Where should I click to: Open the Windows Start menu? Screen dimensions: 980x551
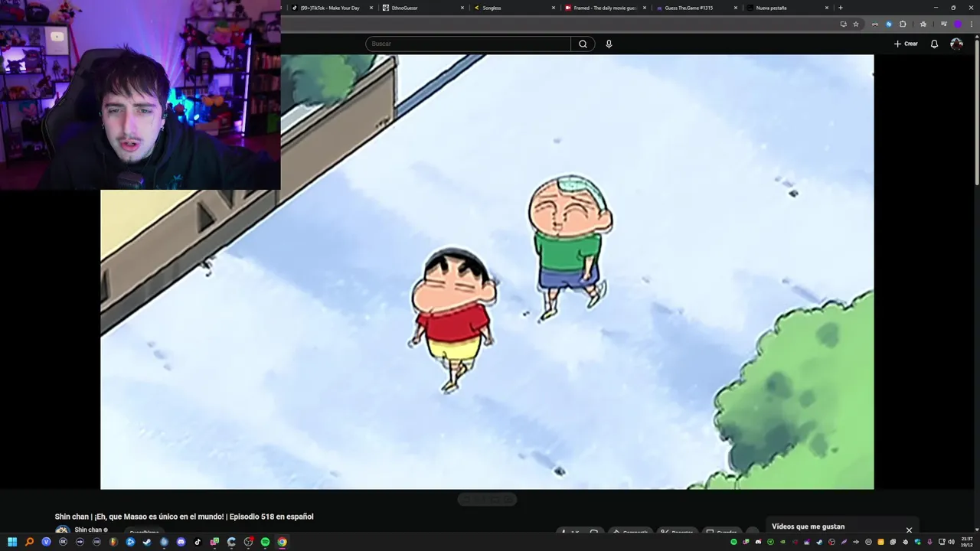click(x=12, y=542)
